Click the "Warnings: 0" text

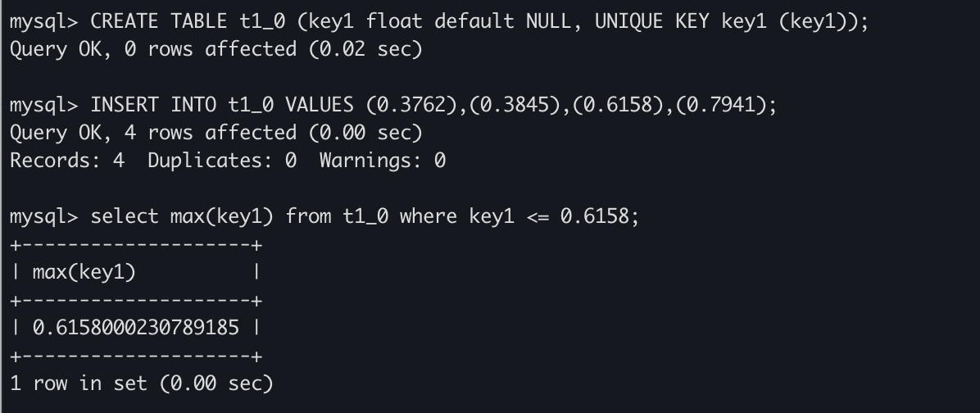tap(382, 160)
